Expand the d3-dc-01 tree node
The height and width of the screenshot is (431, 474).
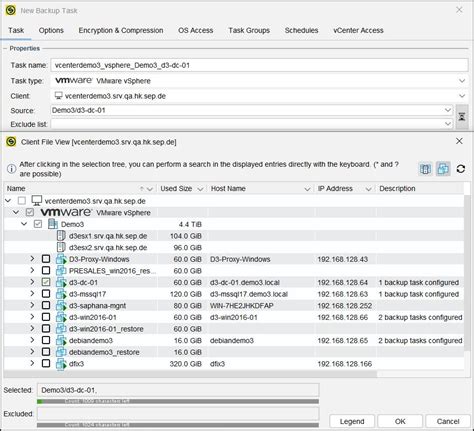(x=32, y=282)
